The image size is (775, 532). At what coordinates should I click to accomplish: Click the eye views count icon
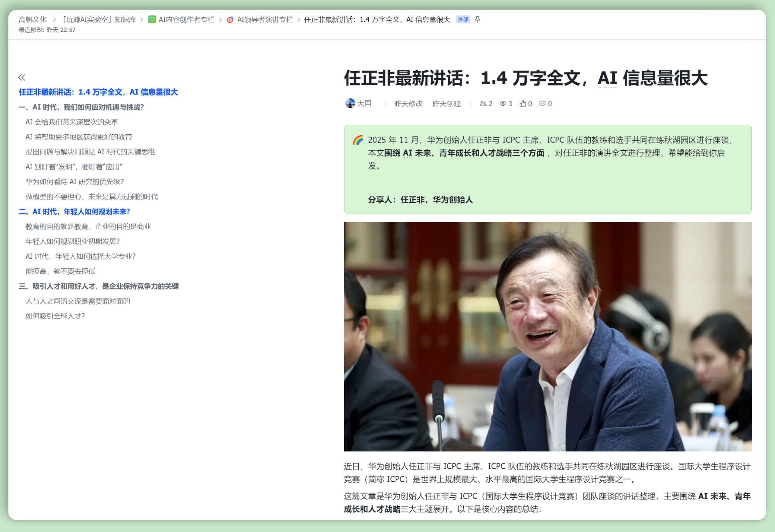pos(503,104)
